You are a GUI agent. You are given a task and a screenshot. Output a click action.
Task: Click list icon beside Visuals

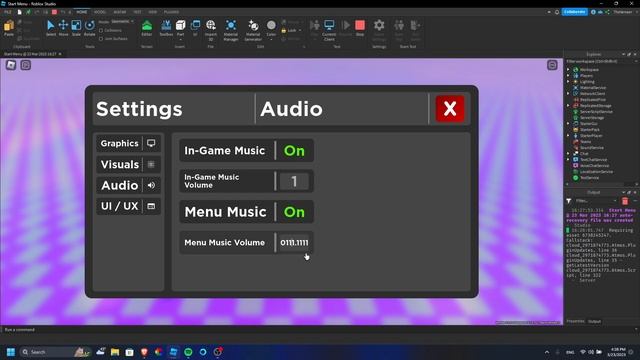151,164
